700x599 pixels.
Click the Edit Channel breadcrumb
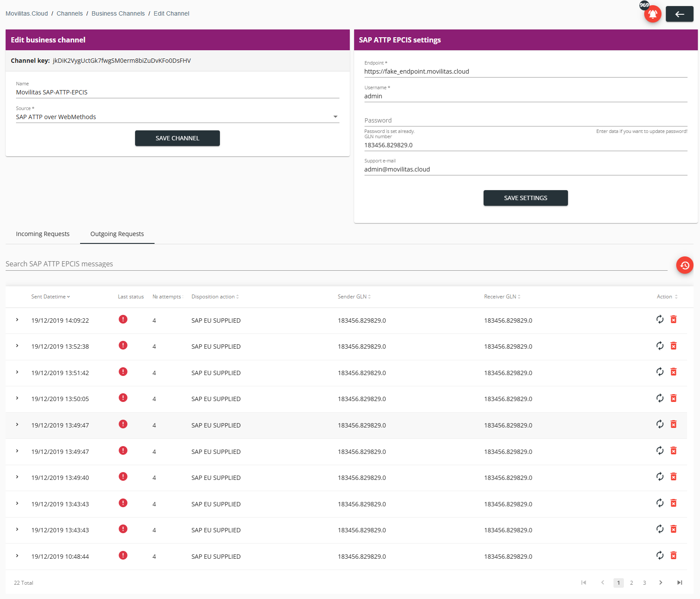(x=171, y=13)
